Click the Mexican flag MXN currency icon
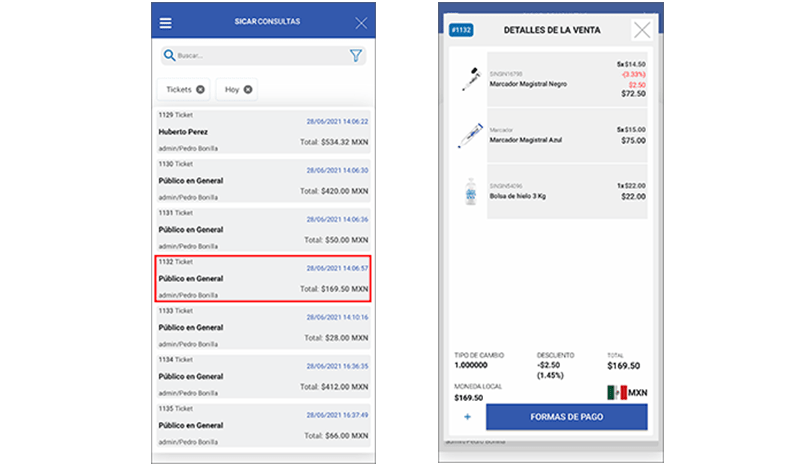Viewport: 810px width, 470px height. point(616,392)
